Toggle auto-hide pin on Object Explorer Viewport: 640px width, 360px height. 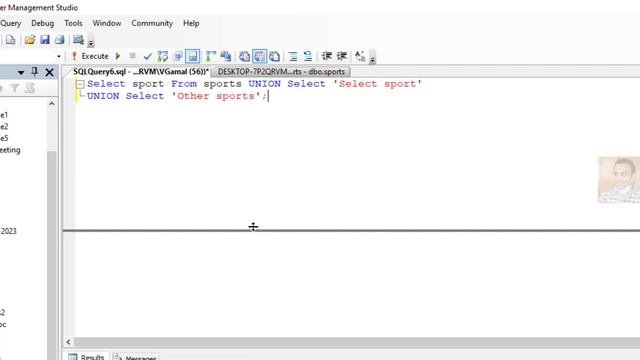[x=35, y=72]
